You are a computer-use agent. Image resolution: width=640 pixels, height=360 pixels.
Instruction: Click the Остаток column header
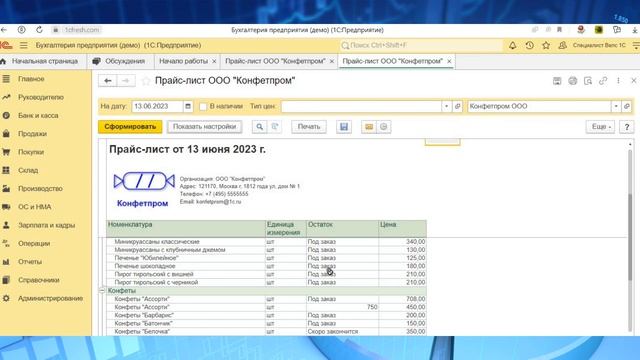(342, 229)
